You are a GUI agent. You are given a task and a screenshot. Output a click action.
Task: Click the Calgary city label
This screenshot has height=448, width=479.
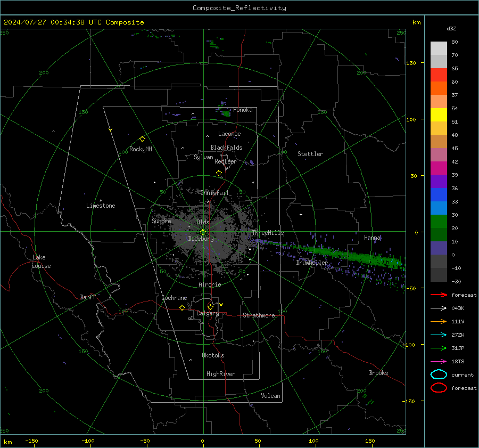[x=208, y=313]
